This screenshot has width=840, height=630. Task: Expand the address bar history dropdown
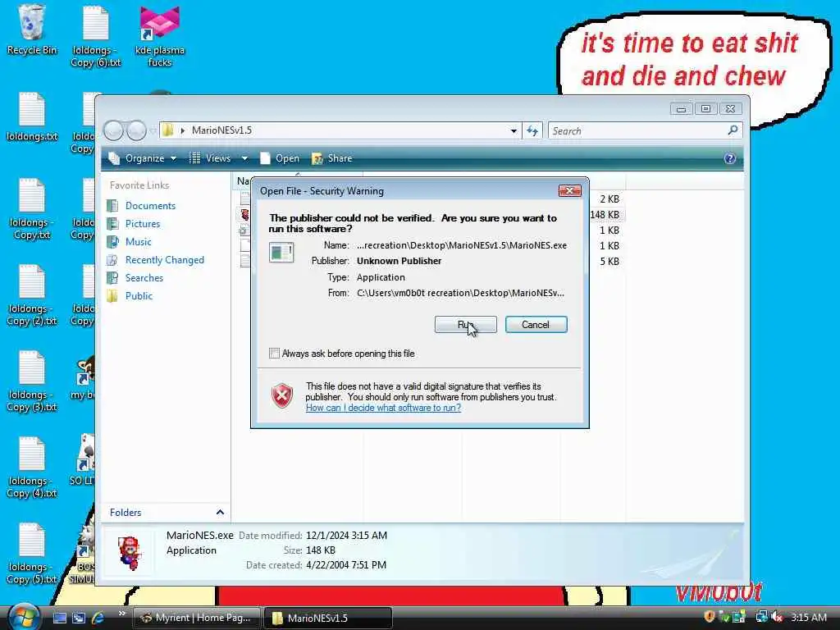click(x=514, y=130)
